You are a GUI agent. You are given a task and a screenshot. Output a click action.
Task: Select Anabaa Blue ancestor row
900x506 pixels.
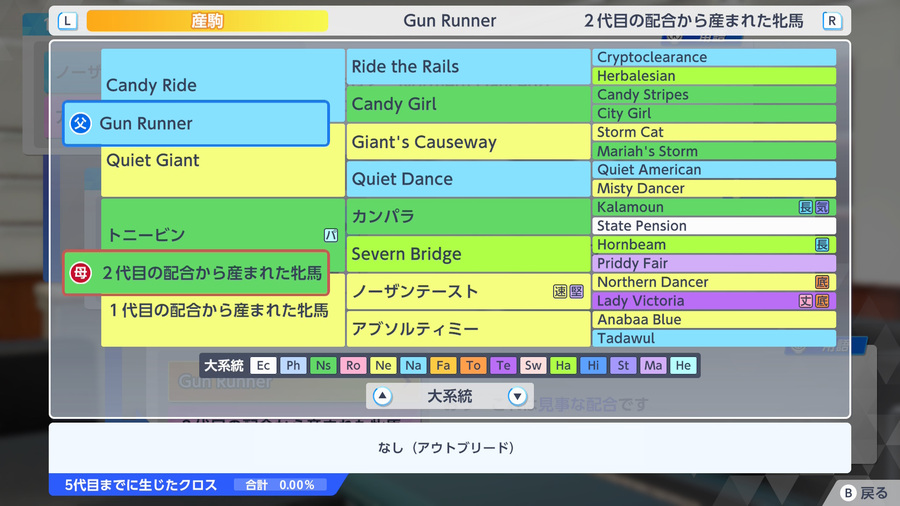[x=714, y=320]
